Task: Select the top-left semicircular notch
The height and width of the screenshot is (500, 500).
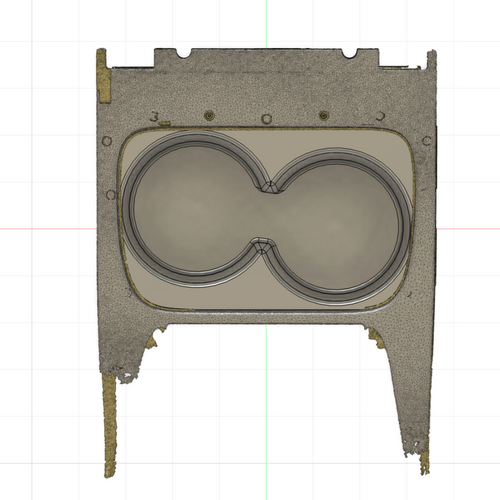Action: point(183,53)
